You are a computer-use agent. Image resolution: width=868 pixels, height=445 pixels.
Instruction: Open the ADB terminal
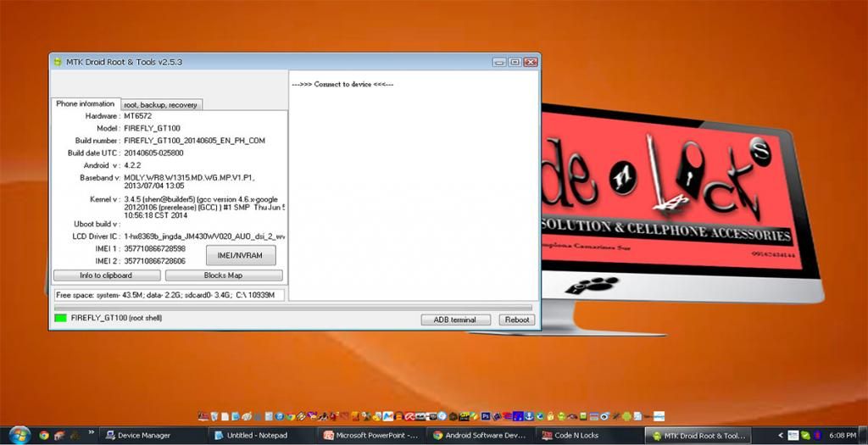[455, 320]
